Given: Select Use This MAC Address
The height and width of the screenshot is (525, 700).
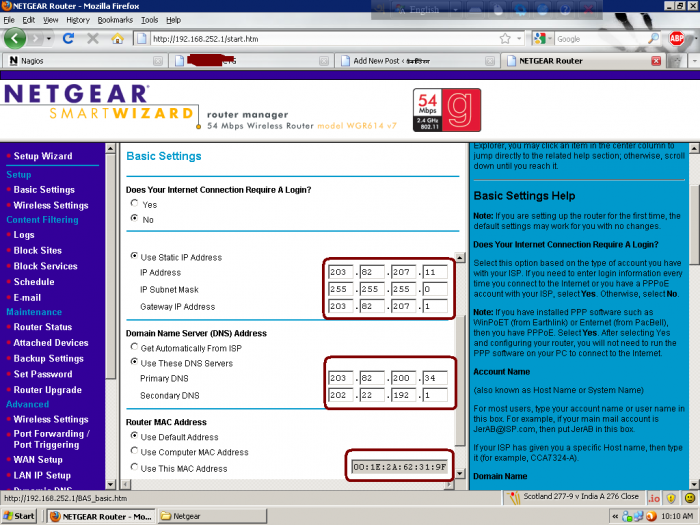Looking at the screenshot, I should coord(134,467).
